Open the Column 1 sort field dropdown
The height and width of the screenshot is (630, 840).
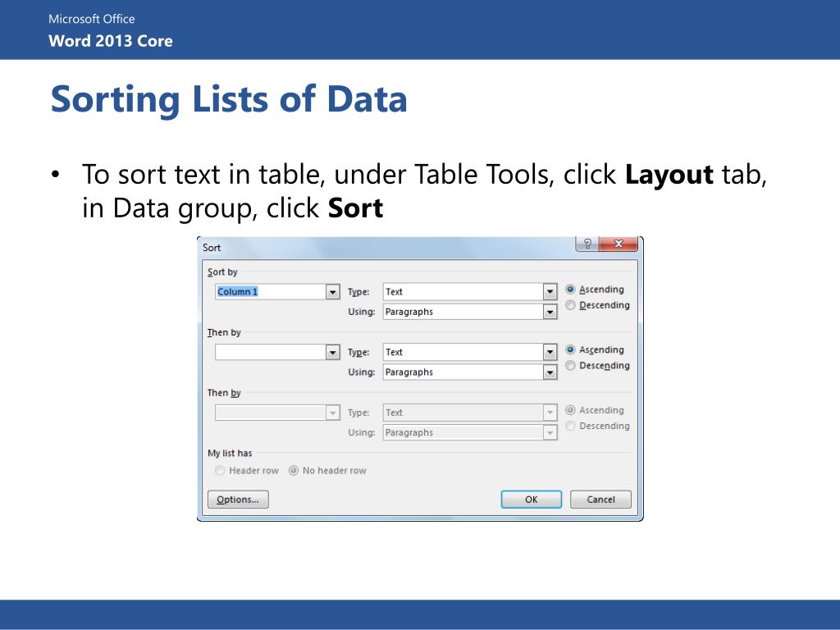tap(331, 290)
